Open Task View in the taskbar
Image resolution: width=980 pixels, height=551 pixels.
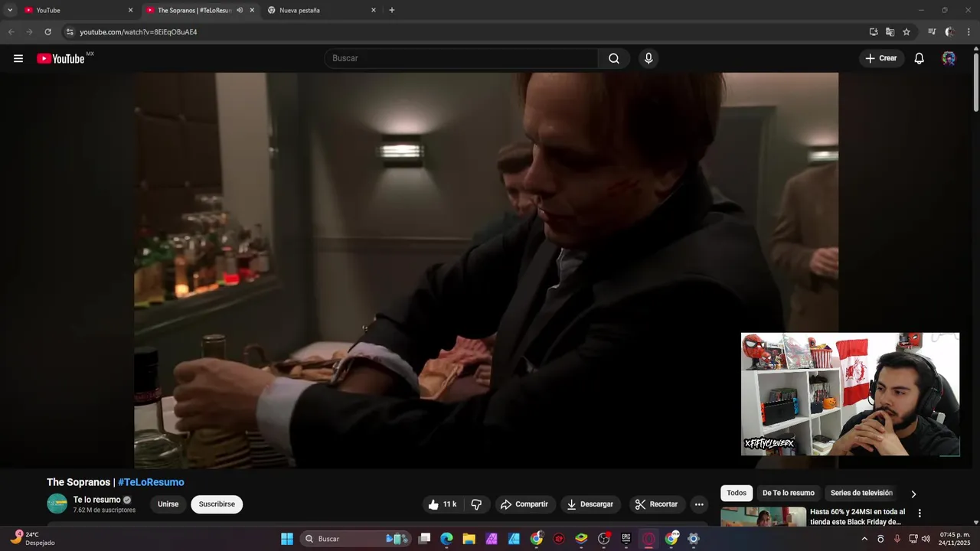point(425,539)
